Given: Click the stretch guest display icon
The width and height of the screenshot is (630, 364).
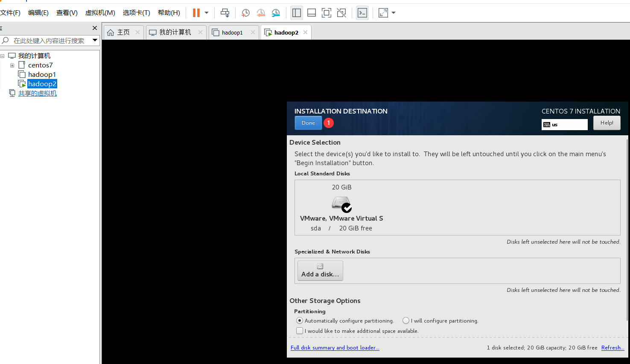Looking at the screenshot, I should click(383, 13).
